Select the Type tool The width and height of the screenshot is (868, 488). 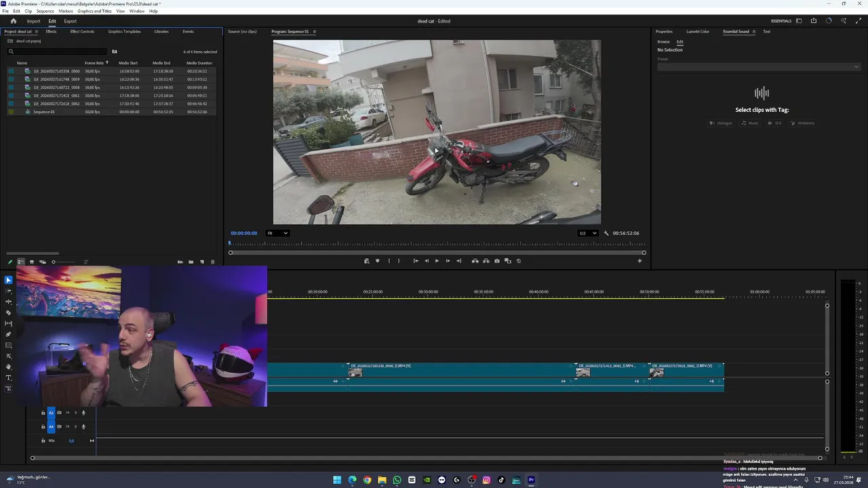tap(8, 378)
